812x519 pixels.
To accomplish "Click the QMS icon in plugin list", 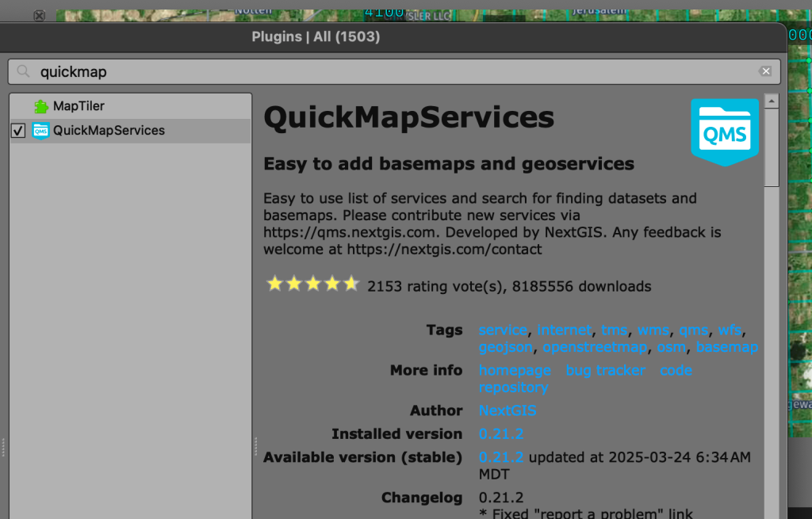I will (x=40, y=131).
